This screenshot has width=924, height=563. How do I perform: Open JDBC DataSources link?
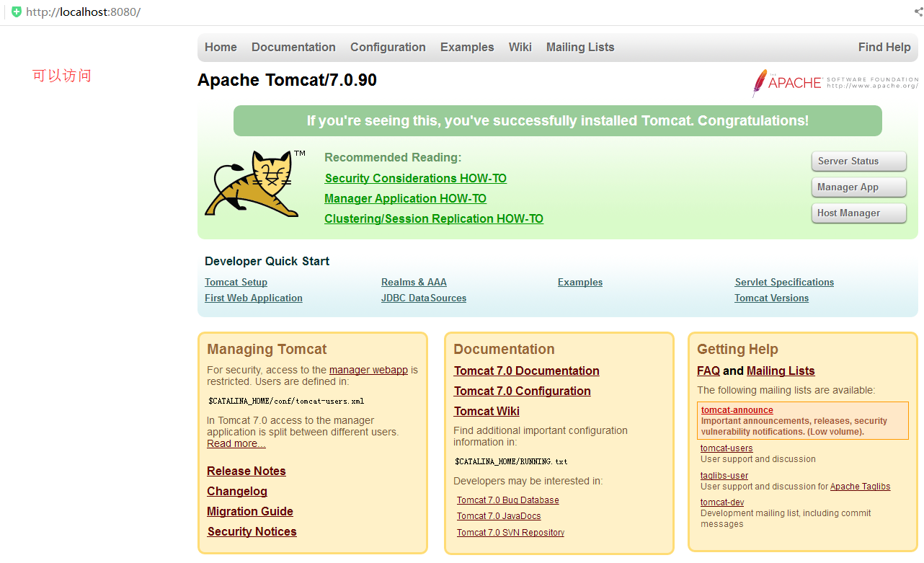424,298
